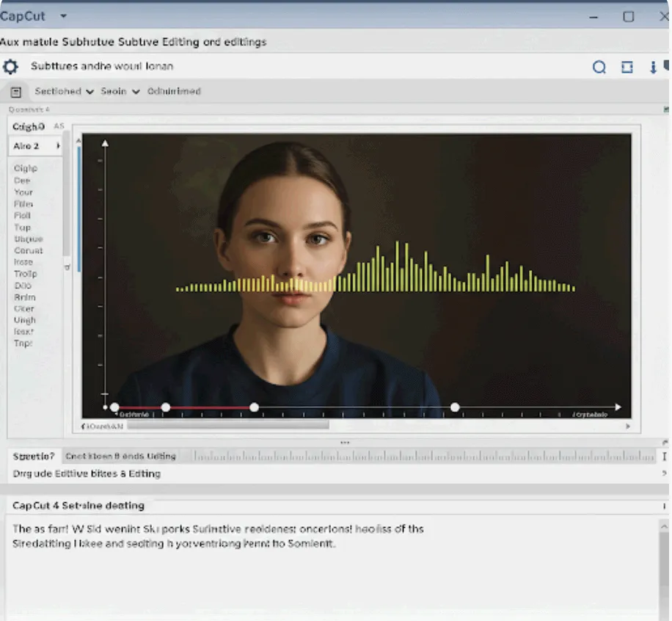The image size is (672, 621).
Task: Click the search magnifier icon
Action: point(599,68)
